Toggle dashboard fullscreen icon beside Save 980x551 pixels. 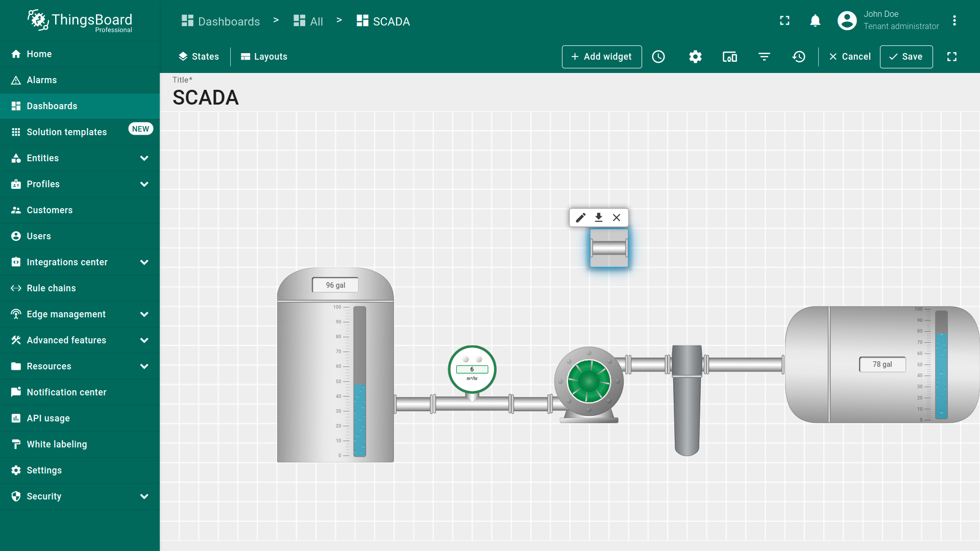tap(952, 57)
